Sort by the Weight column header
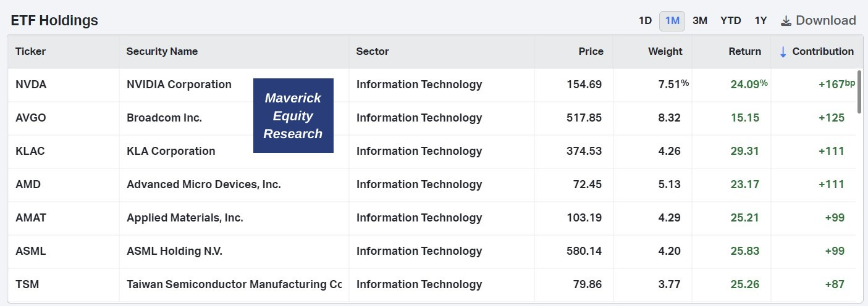This screenshot has height=306, width=868. click(x=665, y=52)
